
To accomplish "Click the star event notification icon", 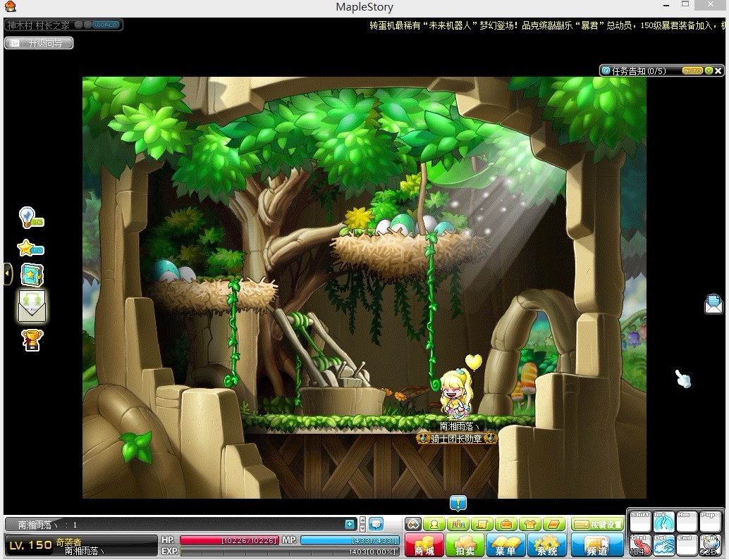I will [x=30, y=248].
